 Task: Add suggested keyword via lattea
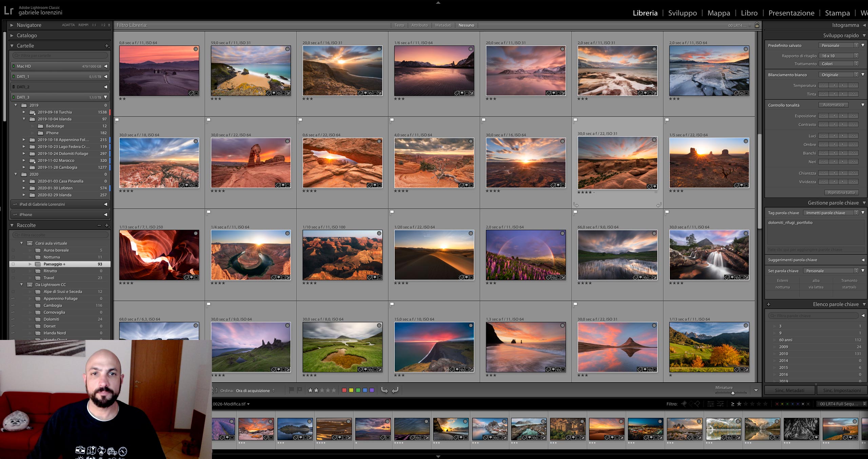tap(816, 287)
